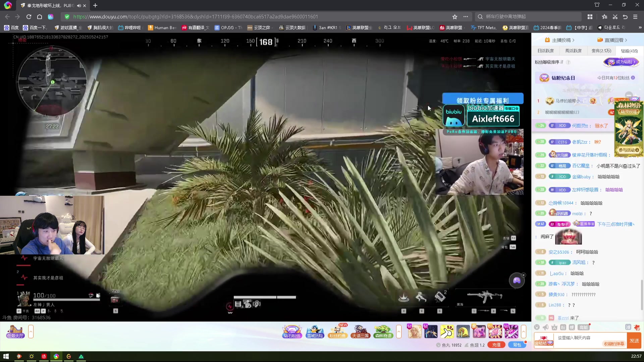Toggle 粉丝等级排序 sort order
The image size is (644, 362).
click(x=549, y=62)
